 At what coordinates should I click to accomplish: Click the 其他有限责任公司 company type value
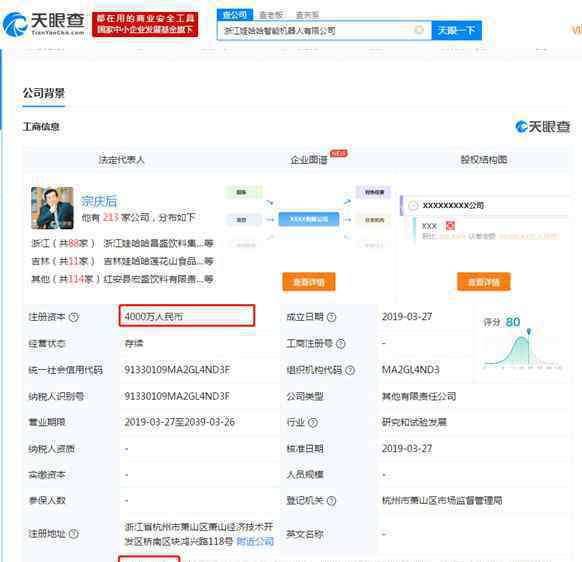tap(419, 396)
